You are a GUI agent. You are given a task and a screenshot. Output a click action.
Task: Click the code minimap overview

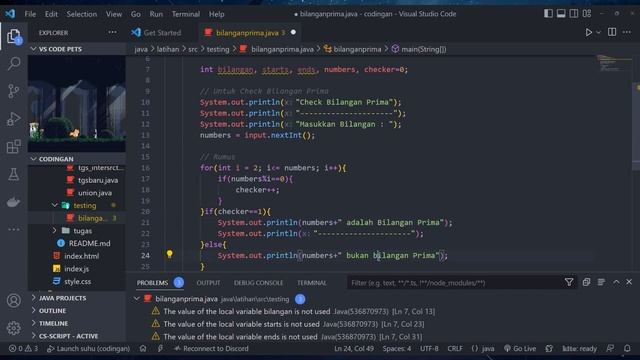[614, 64]
